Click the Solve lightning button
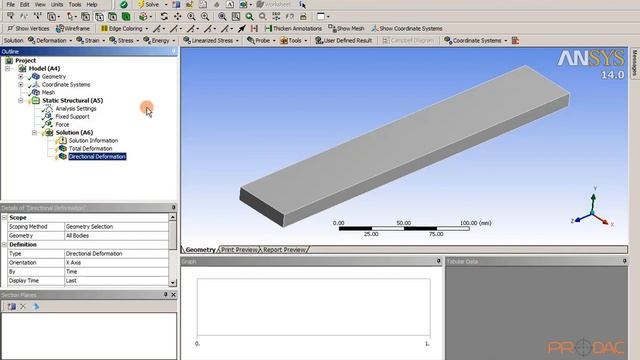The height and width of the screenshot is (360, 640). coord(149,4)
